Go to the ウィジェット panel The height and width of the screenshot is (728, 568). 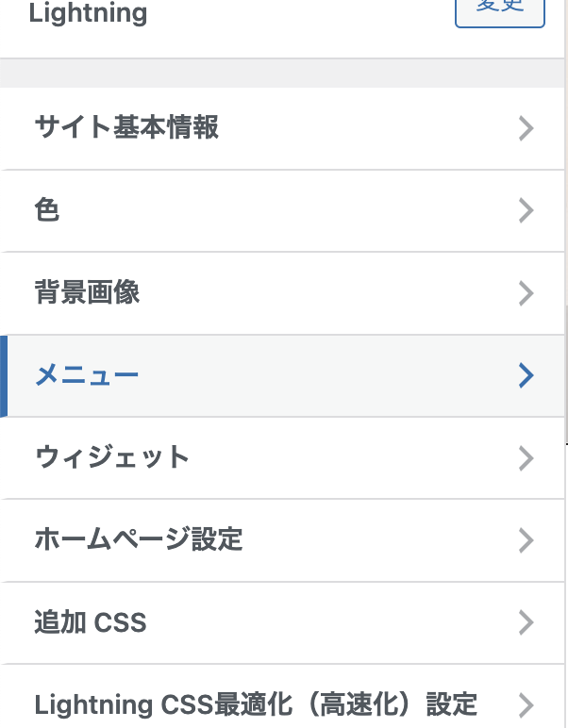(112, 458)
